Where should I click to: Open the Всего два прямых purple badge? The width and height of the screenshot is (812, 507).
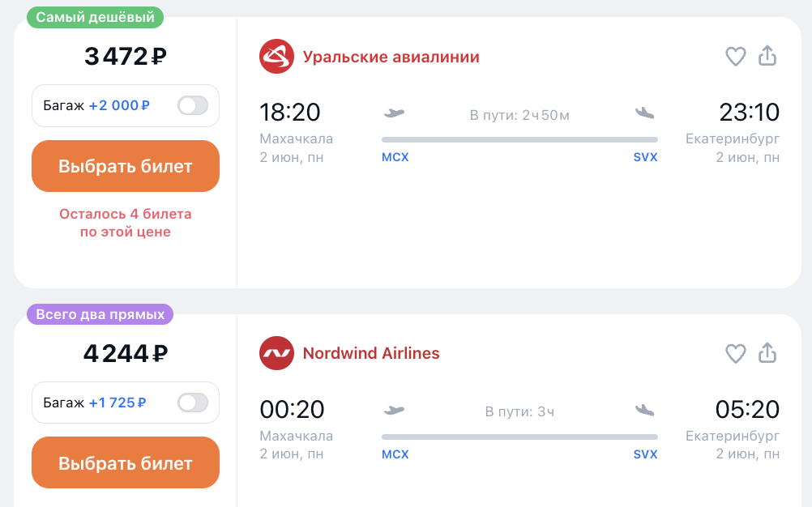pyautogui.click(x=100, y=314)
